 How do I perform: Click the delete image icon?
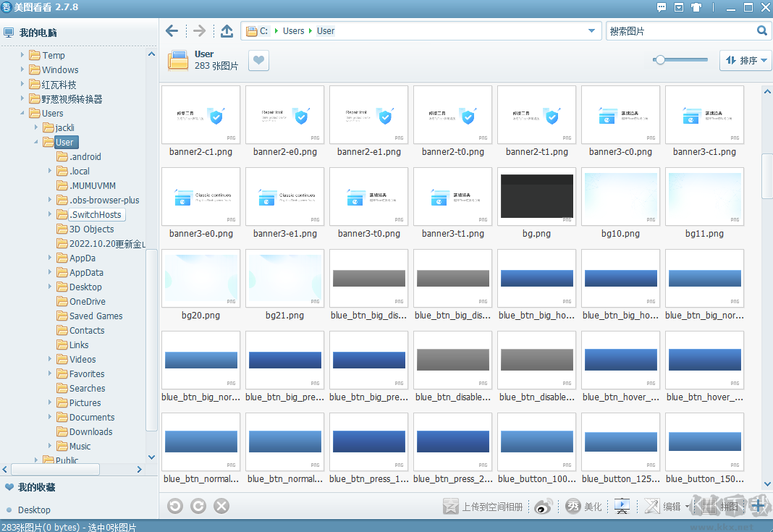[x=222, y=506]
